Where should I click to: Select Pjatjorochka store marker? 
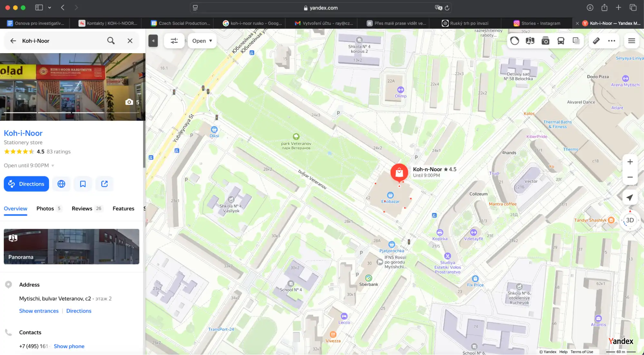point(391,245)
